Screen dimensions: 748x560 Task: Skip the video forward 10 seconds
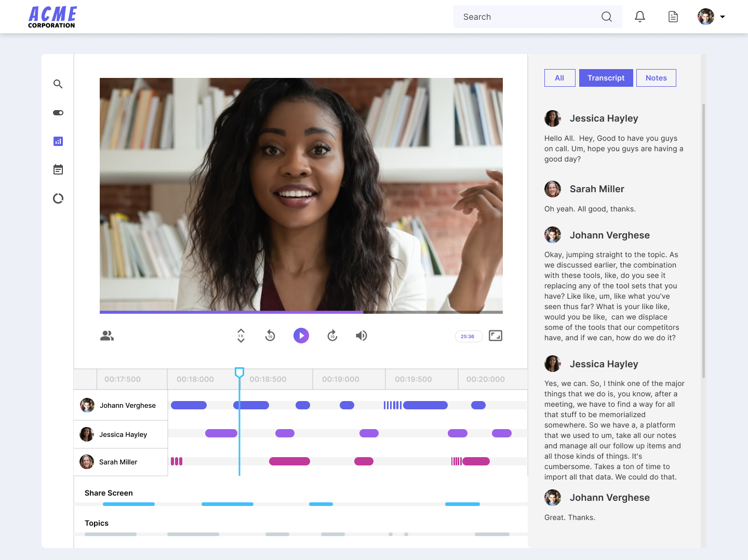(x=332, y=336)
